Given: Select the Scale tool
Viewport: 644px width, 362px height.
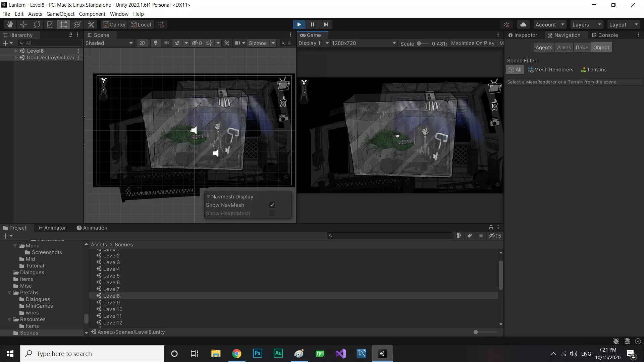Looking at the screenshot, I should (x=50, y=24).
